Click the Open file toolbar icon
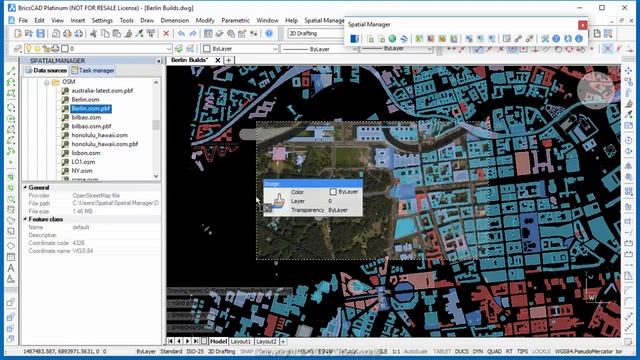This screenshot has width=640, height=360. tap(29, 33)
